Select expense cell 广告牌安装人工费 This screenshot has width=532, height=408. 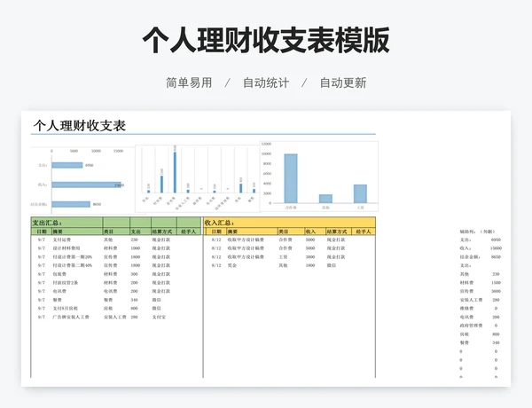pyautogui.click(x=71, y=317)
